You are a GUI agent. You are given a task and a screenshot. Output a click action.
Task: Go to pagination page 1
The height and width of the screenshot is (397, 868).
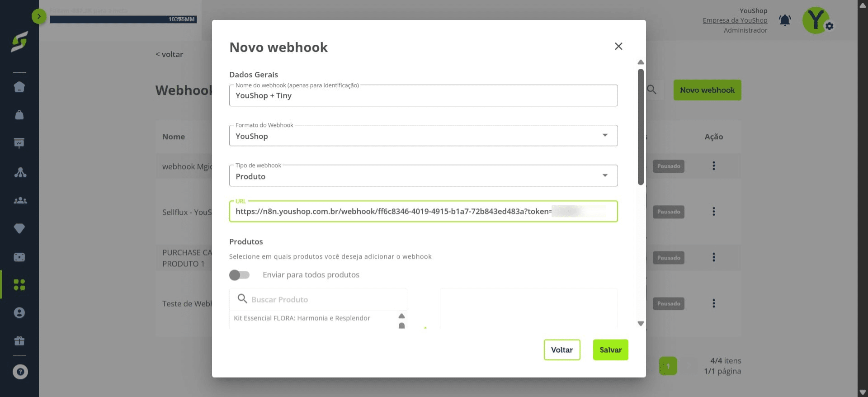(x=668, y=366)
